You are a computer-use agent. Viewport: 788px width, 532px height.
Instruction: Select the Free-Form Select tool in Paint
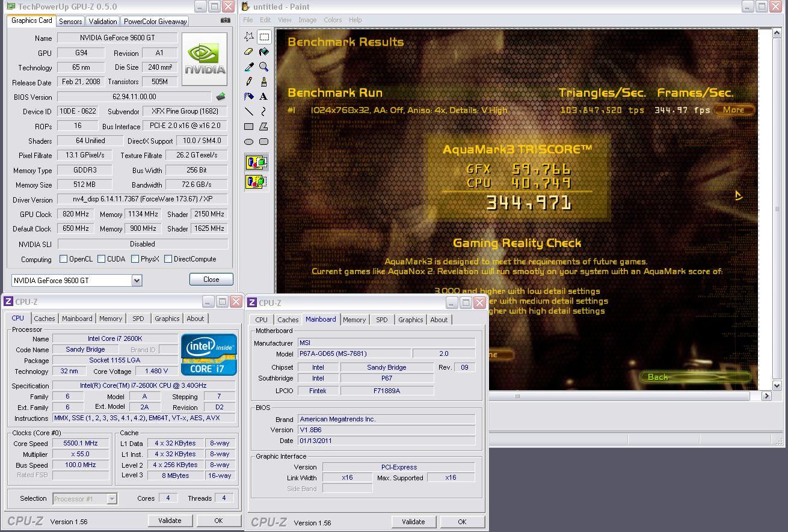click(x=249, y=37)
